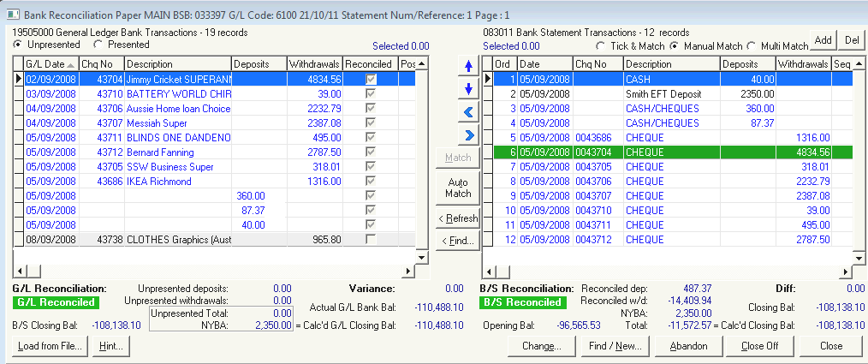Image resolution: width=868 pixels, height=364 pixels.
Task: Click the ledger Chq No column header
Action: coord(101,64)
